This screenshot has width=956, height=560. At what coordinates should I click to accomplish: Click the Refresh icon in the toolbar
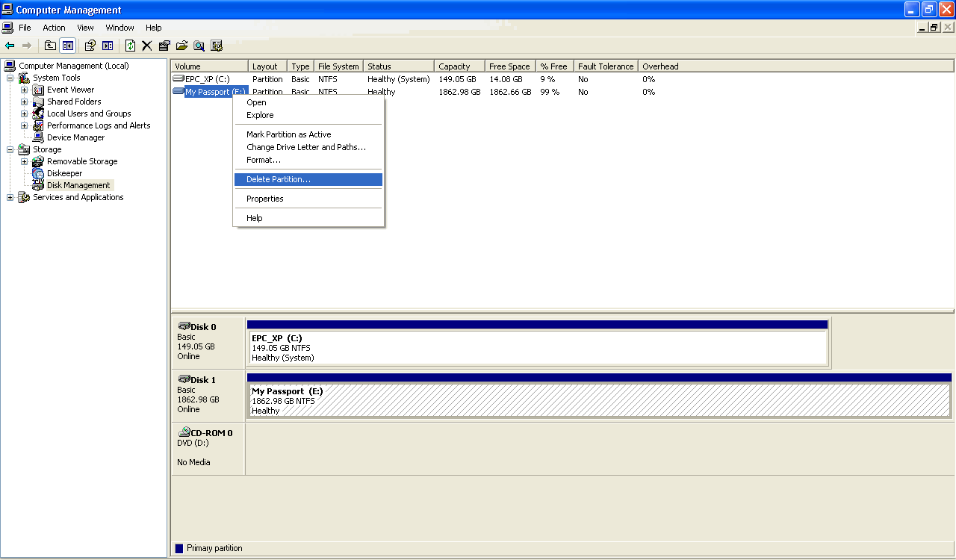click(130, 46)
